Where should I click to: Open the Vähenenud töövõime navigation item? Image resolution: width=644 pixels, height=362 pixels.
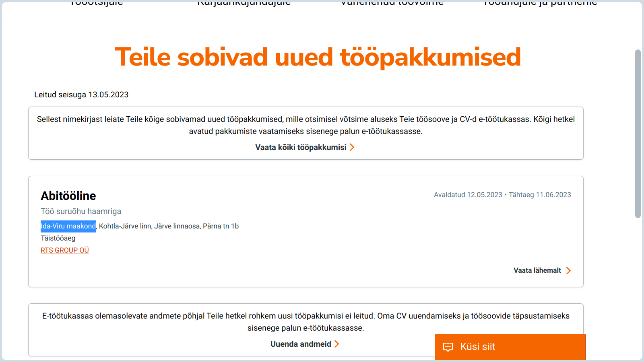tap(392, 3)
